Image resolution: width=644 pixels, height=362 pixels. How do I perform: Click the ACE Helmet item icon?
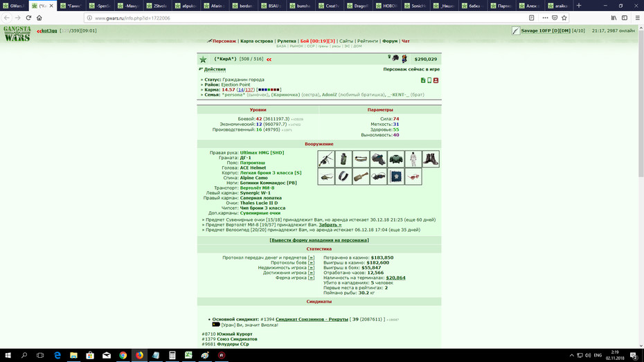(378, 159)
